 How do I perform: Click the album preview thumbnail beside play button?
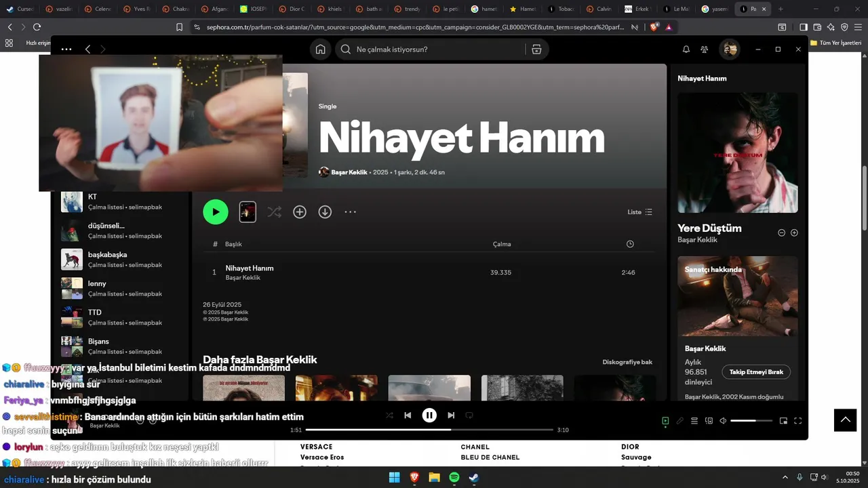click(248, 212)
